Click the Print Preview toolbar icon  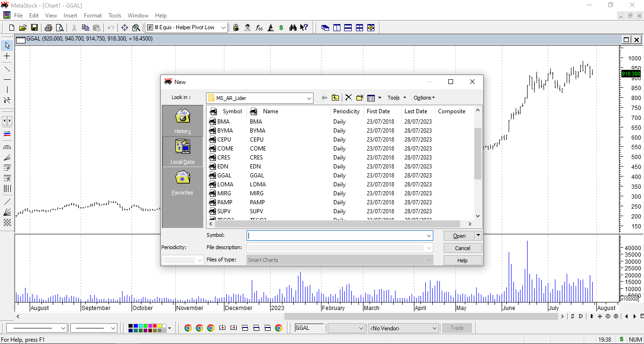click(59, 28)
